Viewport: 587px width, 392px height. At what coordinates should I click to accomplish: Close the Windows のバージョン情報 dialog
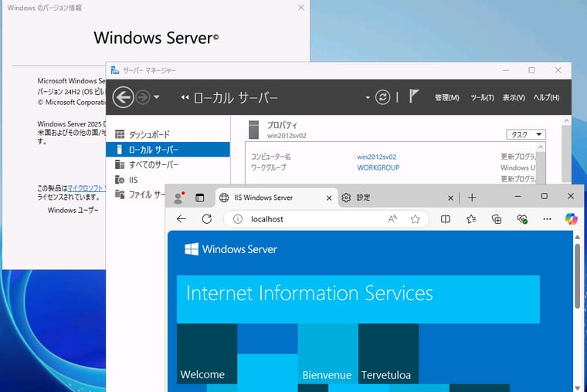point(301,8)
